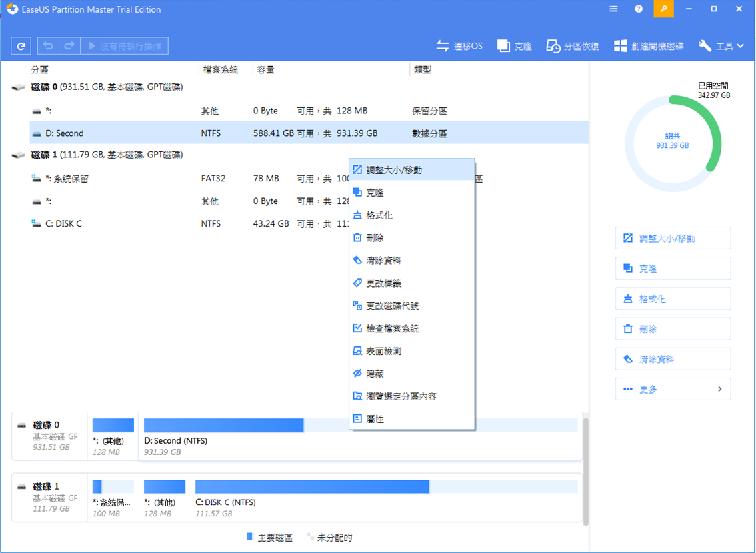This screenshot has height=553, width=756.
Task: Open the 克隆 clone toolbar item
Action: point(515,46)
